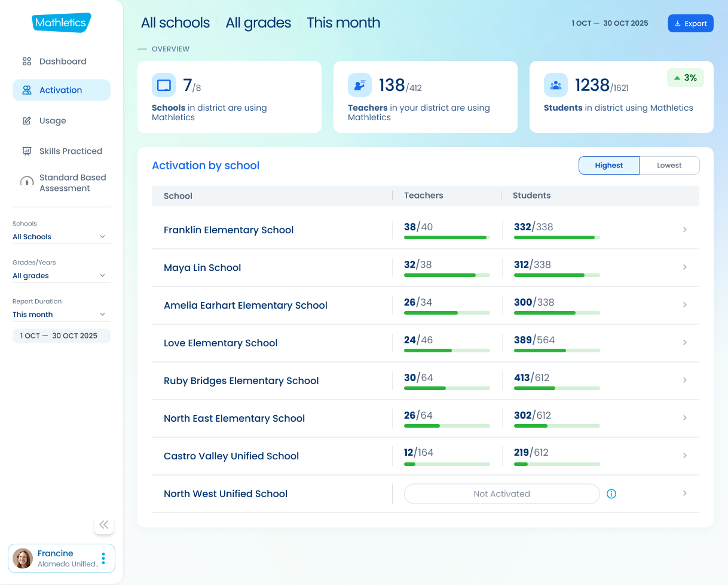Image resolution: width=728 pixels, height=585 pixels.
Task: Open Love Elementary School row chevron
Action: pyautogui.click(x=685, y=343)
